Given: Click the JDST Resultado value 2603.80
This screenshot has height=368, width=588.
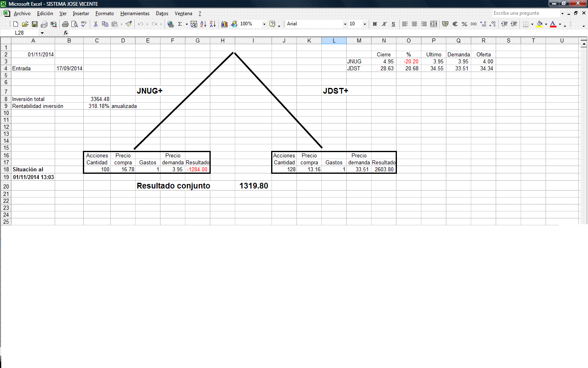Looking at the screenshot, I should tap(384, 169).
